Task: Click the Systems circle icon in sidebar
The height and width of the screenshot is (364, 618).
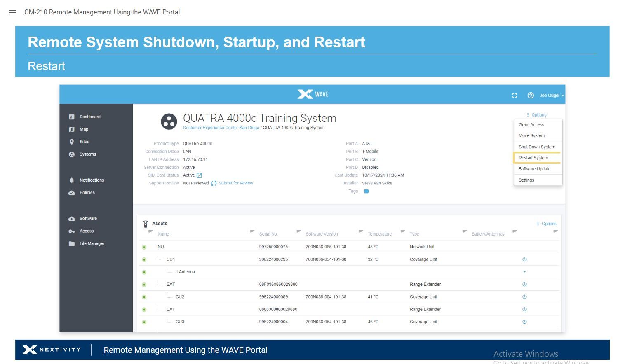Action: coord(72,154)
